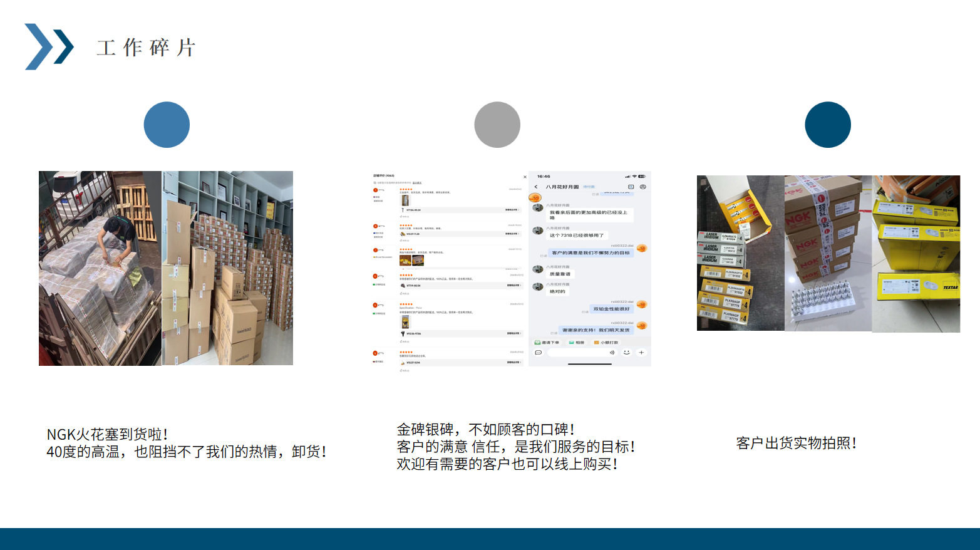Click the caption 客户的满意 信任，是我们服务的目标！
Screen dimensions: 980x550
click(x=517, y=447)
